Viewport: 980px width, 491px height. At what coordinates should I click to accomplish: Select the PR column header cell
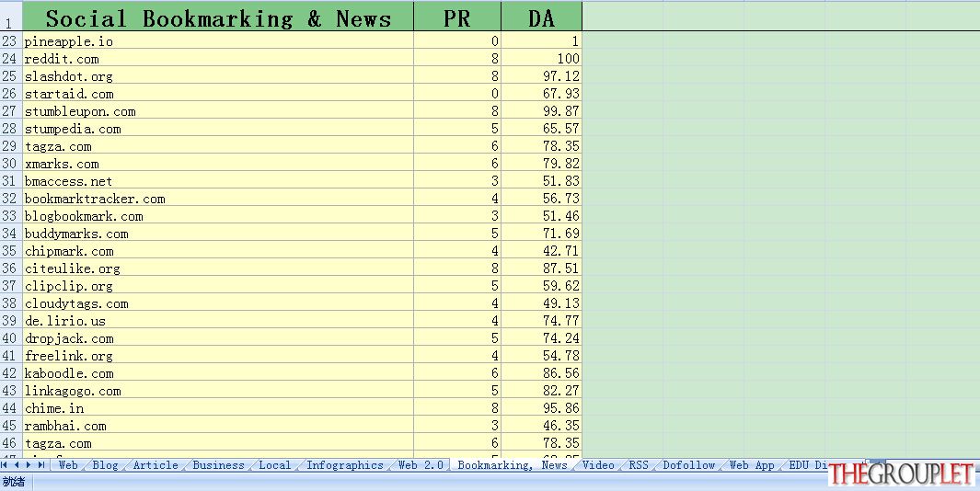(457, 17)
